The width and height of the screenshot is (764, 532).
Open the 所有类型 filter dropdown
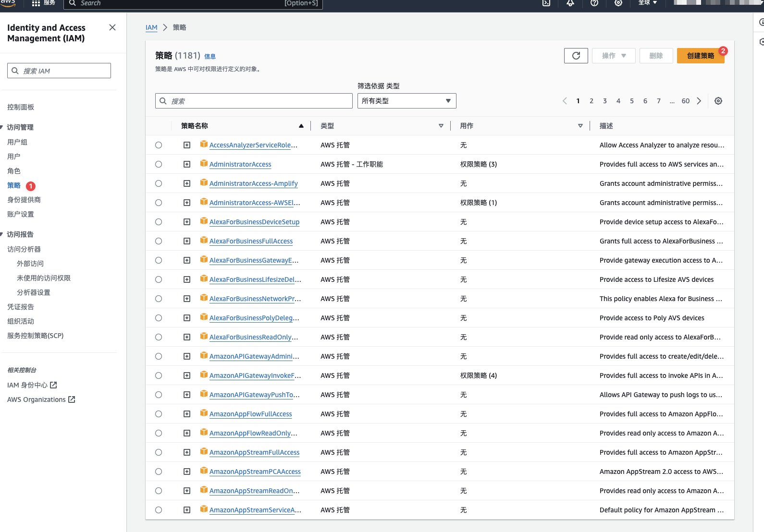(407, 101)
